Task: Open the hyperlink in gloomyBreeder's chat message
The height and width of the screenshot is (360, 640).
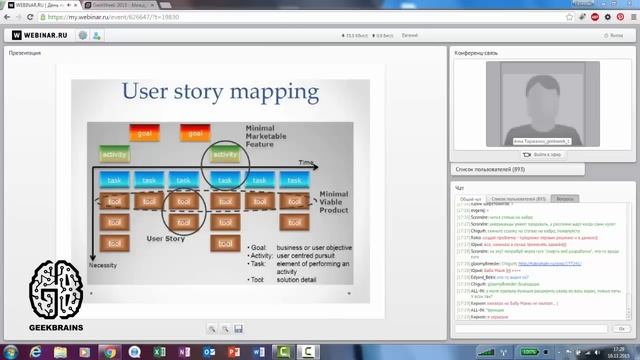Action: (549, 264)
